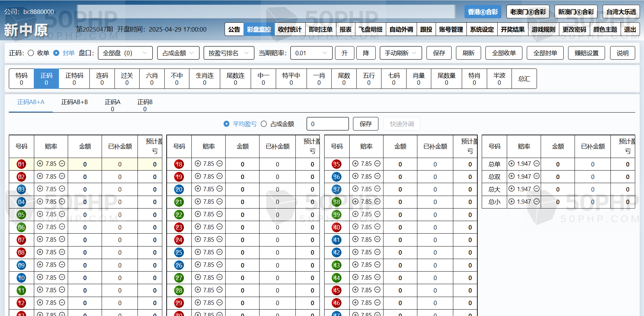Click the 全部封单 button
This screenshot has width=644, height=316.
point(545,53)
